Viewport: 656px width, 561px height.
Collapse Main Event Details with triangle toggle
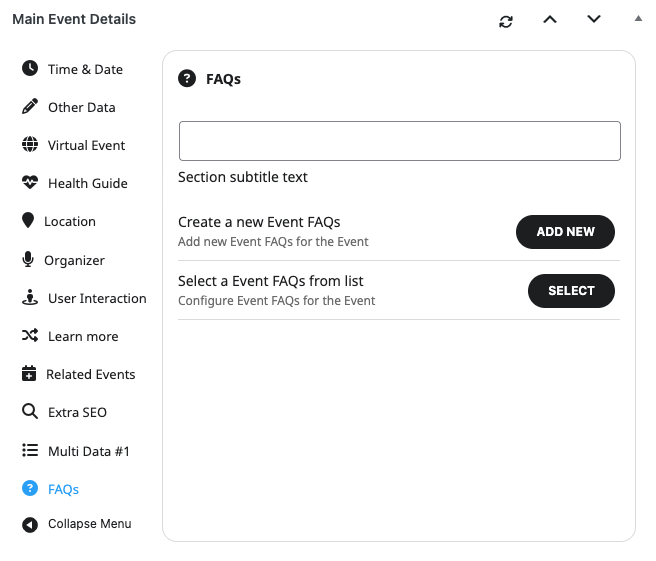pyautogui.click(x=638, y=18)
